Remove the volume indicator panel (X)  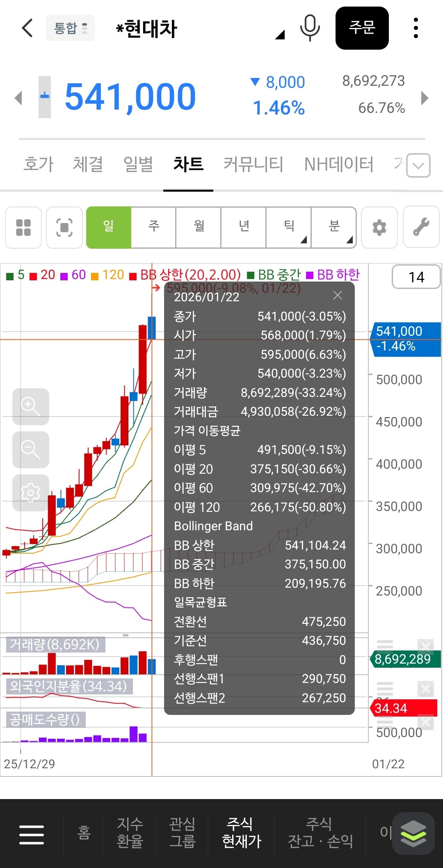pyautogui.click(x=426, y=647)
